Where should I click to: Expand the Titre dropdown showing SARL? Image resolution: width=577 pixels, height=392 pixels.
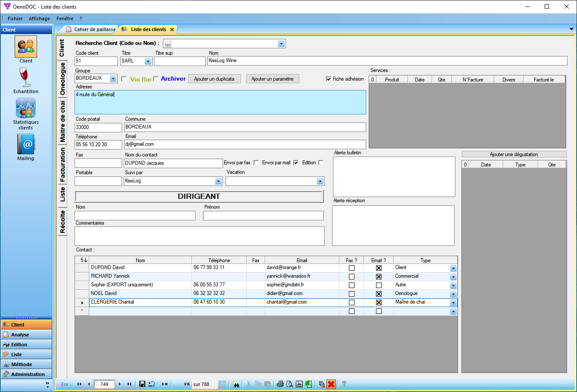[x=148, y=61]
